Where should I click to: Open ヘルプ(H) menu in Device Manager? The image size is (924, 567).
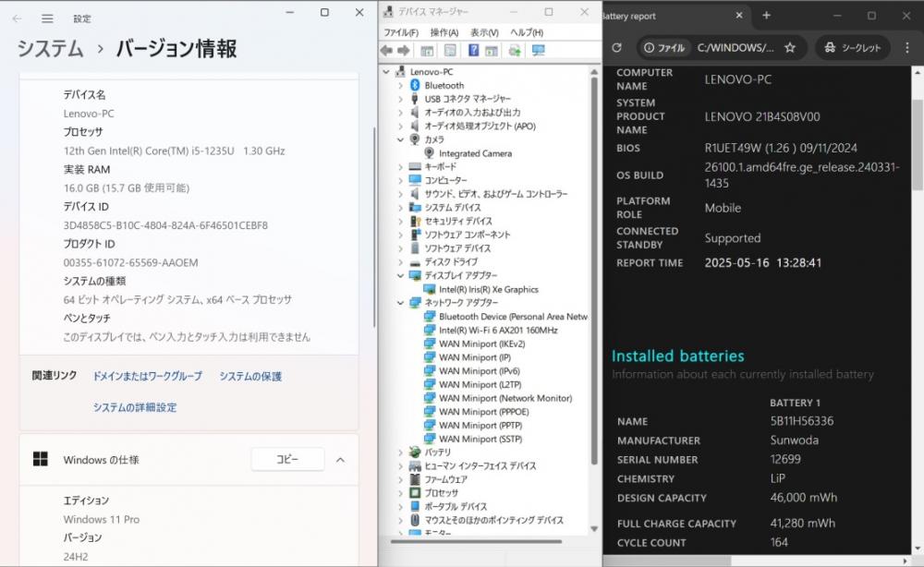527,32
